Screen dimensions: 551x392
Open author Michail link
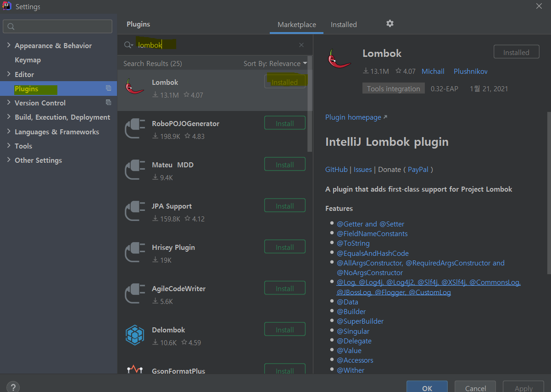click(x=433, y=71)
